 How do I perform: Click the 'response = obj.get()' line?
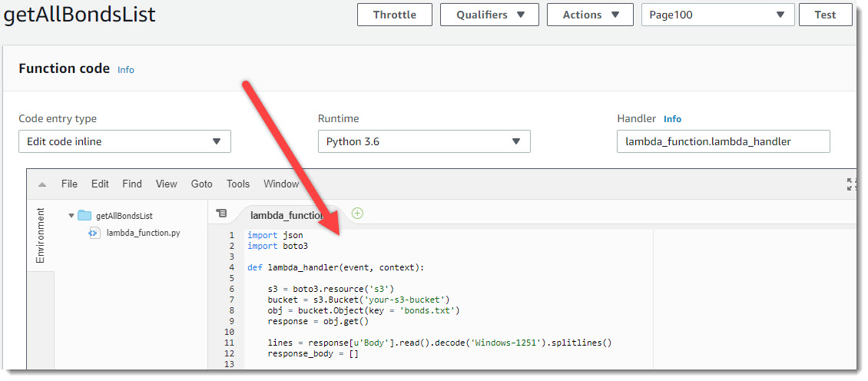318,321
